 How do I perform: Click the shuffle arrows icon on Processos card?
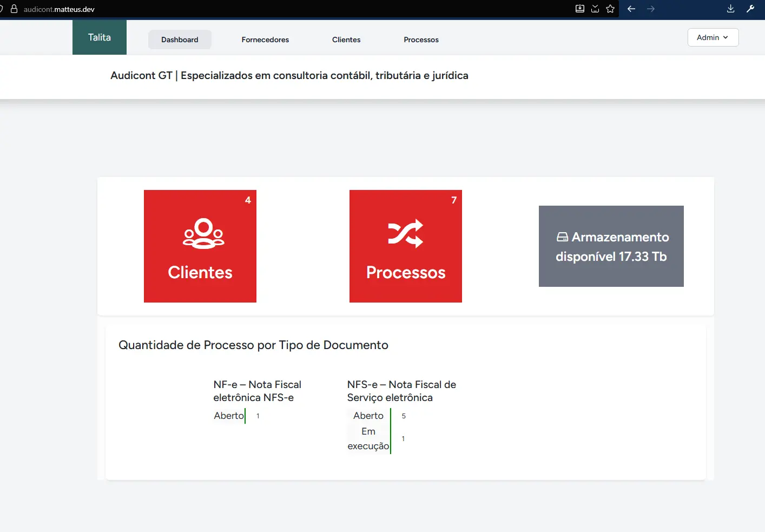tap(405, 233)
